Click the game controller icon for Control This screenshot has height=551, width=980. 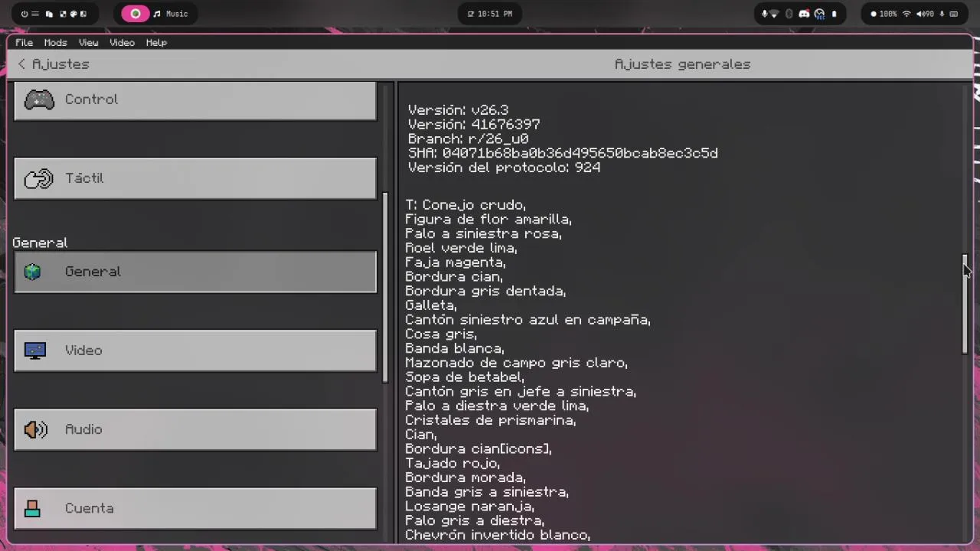(x=39, y=99)
